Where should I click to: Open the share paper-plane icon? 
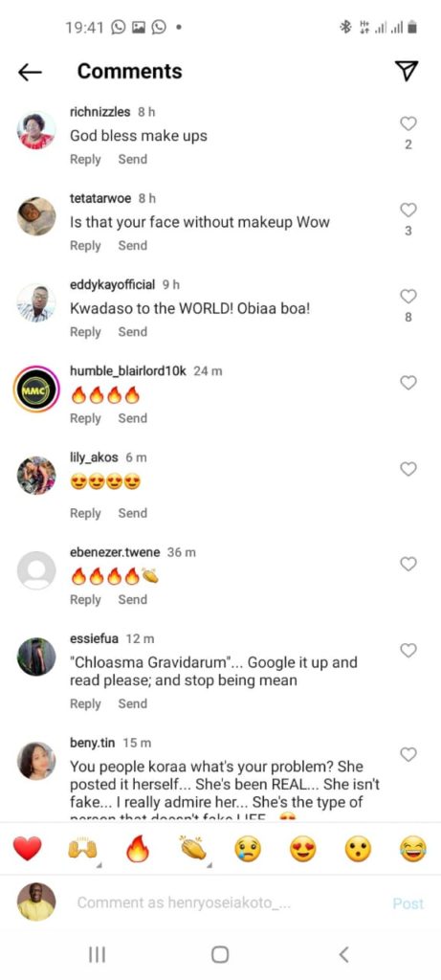pos(408,71)
